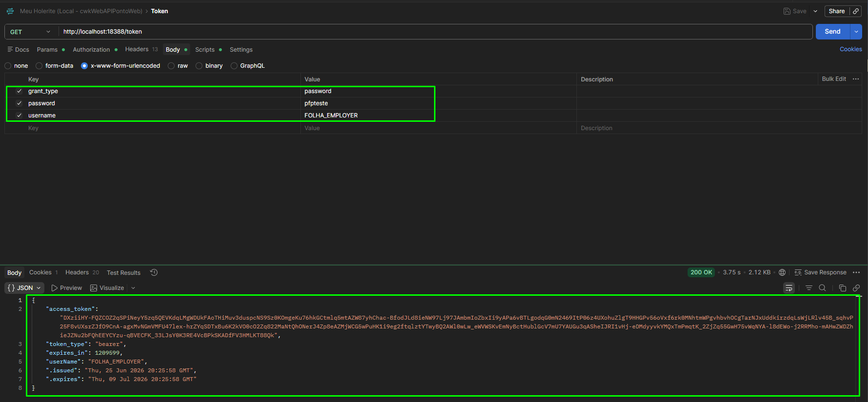
Task: Click the request URL input field
Action: (435, 32)
